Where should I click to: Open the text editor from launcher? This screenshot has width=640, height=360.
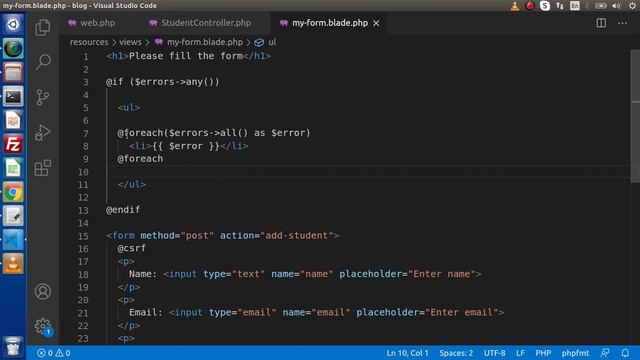(13, 216)
